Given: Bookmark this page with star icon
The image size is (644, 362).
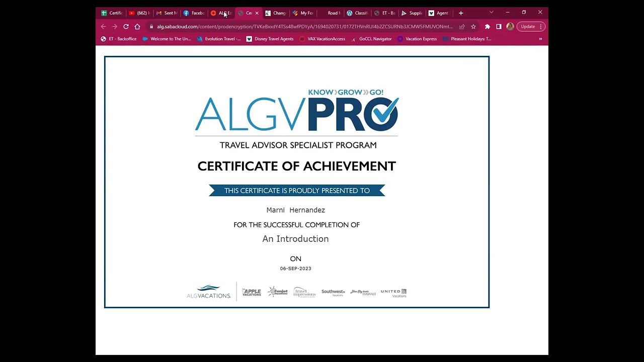Looking at the screenshot, I should point(473,27).
